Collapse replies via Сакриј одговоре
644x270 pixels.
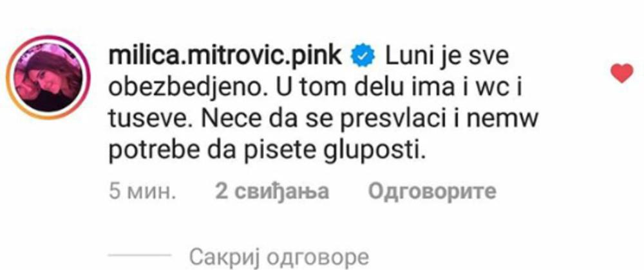(279, 258)
